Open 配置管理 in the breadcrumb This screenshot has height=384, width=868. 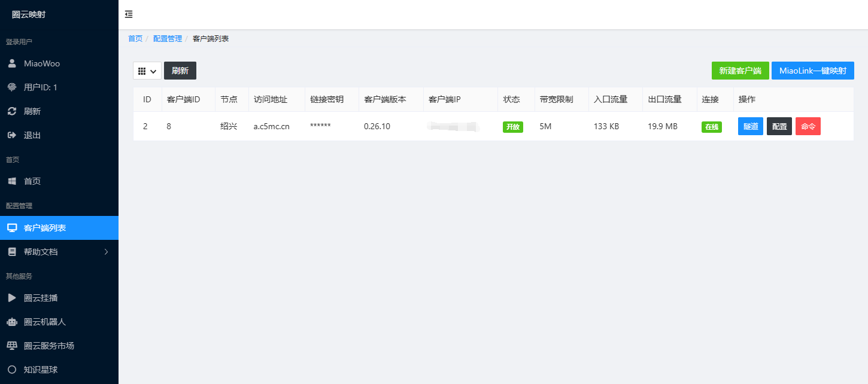[167, 38]
